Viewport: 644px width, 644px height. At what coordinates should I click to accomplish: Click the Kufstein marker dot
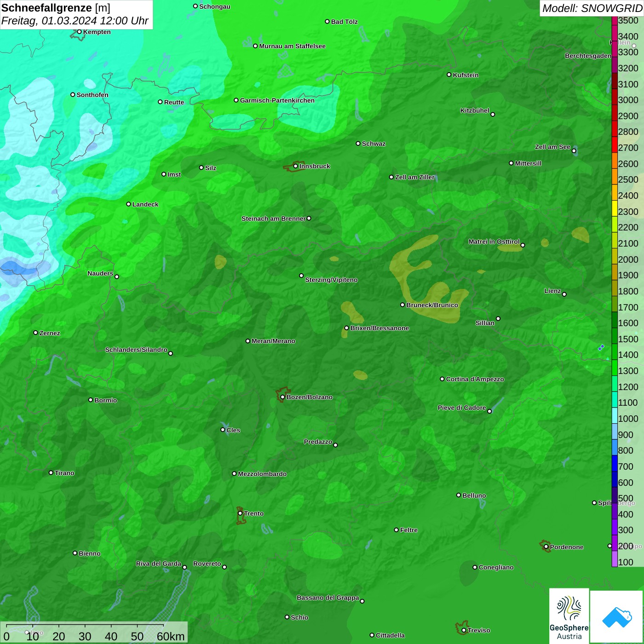(x=449, y=75)
